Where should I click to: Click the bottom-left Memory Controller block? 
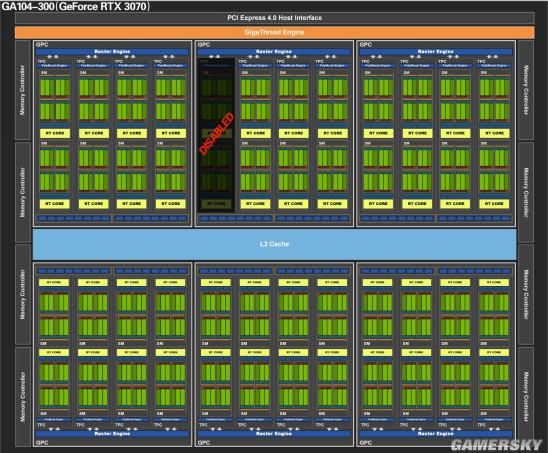tap(23, 397)
